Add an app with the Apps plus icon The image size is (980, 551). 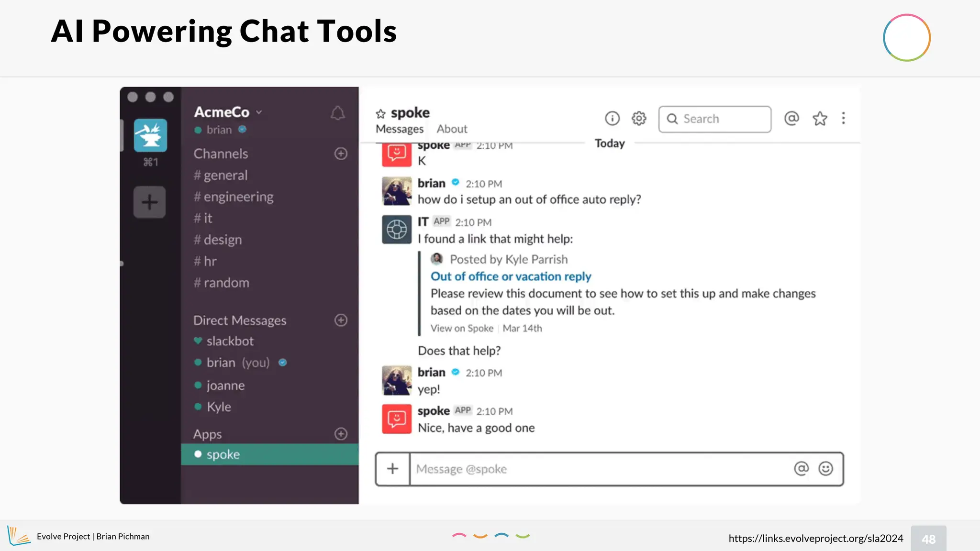pyautogui.click(x=341, y=434)
